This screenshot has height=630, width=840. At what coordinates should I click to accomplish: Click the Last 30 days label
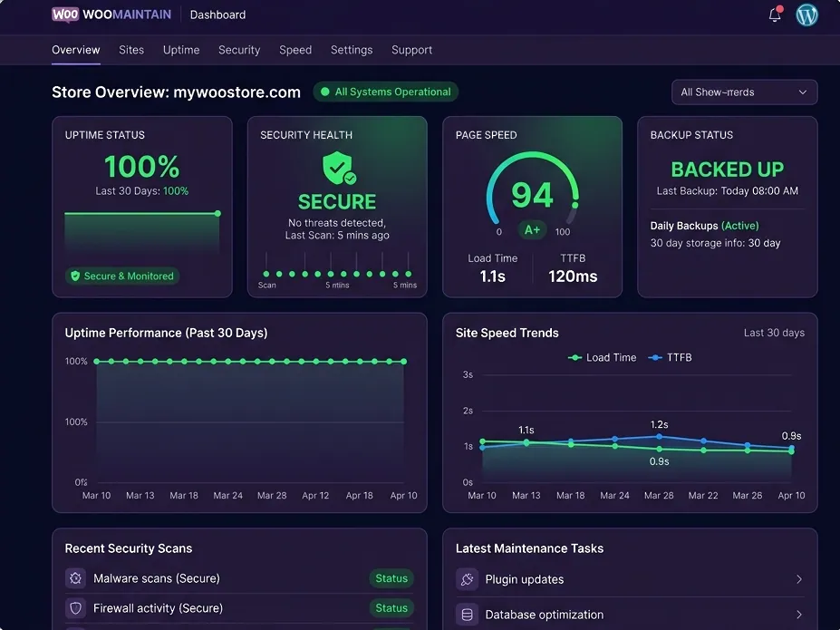pos(774,333)
